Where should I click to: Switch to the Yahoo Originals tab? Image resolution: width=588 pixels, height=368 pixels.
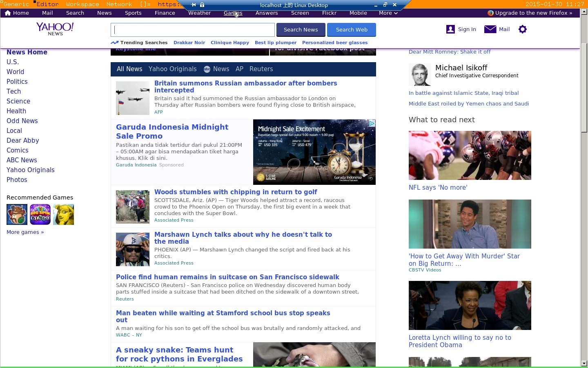tap(173, 69)
